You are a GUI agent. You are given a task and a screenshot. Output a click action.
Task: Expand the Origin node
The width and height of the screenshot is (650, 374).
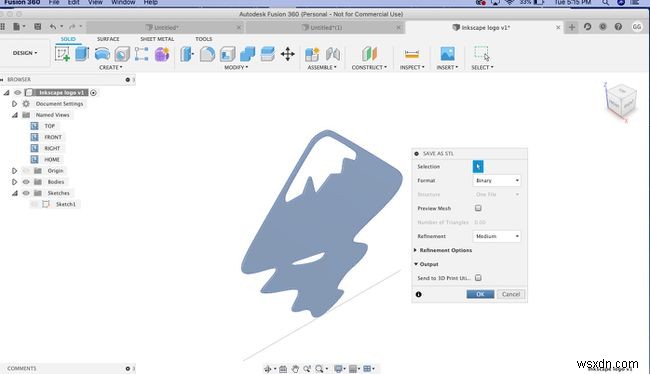coord(15,170)
